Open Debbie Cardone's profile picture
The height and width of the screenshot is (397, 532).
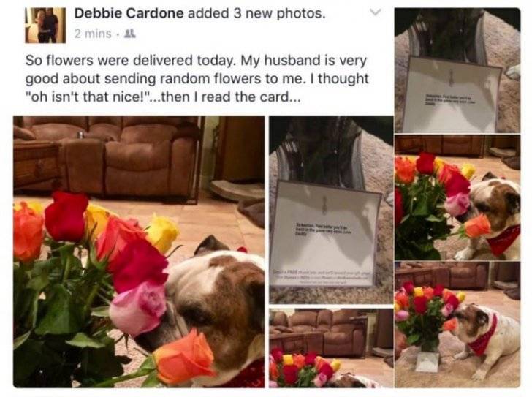coord(45,26)
